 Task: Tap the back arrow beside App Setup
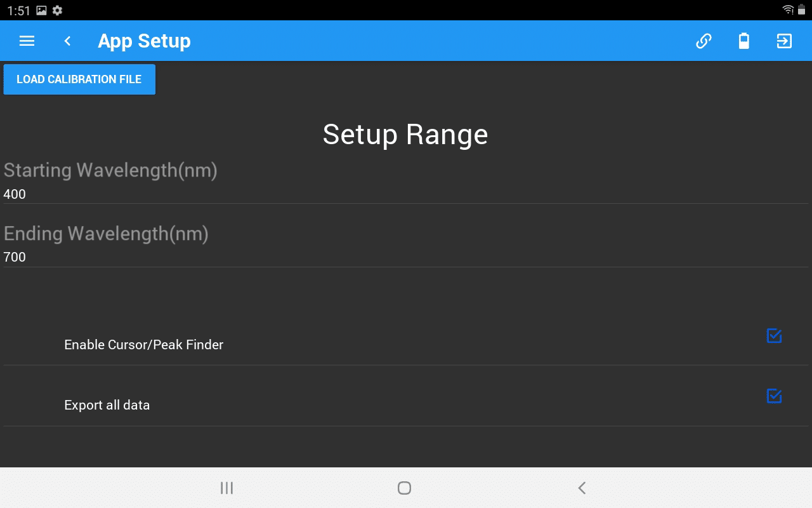(x=67, y=41)
